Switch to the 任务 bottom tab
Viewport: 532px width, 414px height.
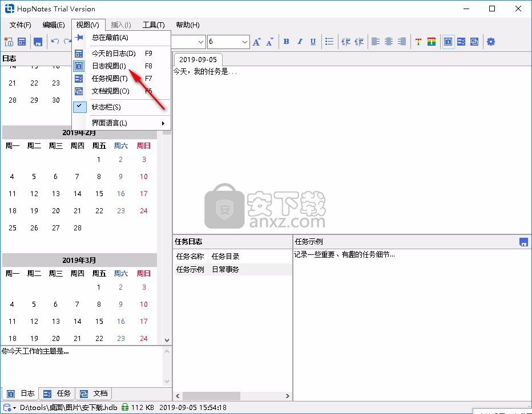(x=57, y=393)
